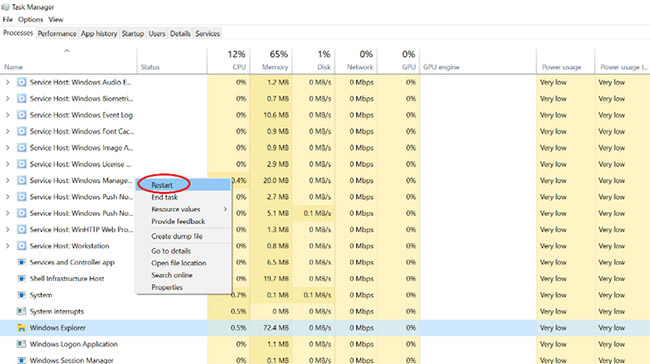This screenshot has height=364, width=650.
Task: Switch to the Details tab
Action: pyautogui.click(x=180, y=34)
